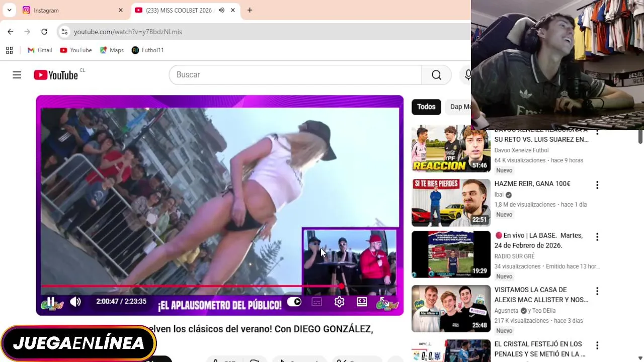Seek on the video progress bar

click(x=219, y=286)
